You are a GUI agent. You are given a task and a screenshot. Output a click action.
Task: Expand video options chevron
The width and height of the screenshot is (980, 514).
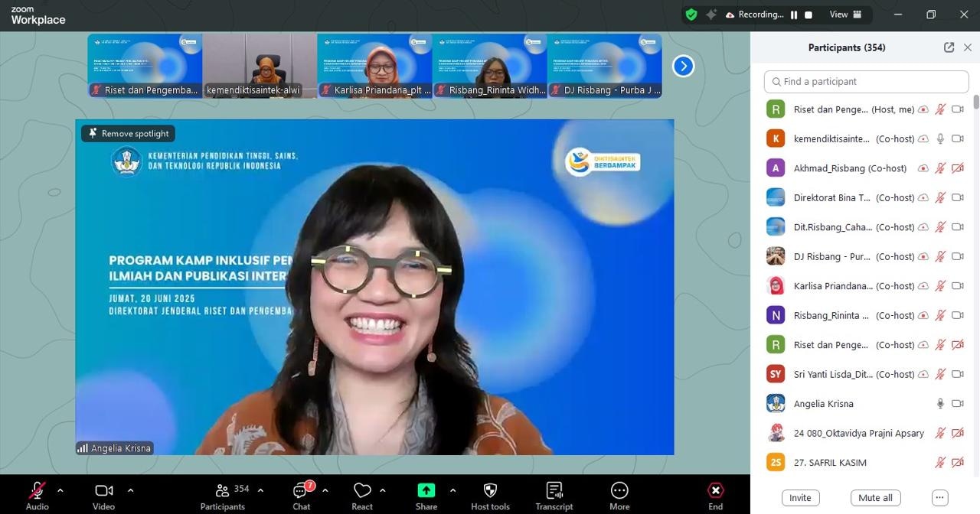click(x=130, y=490)
